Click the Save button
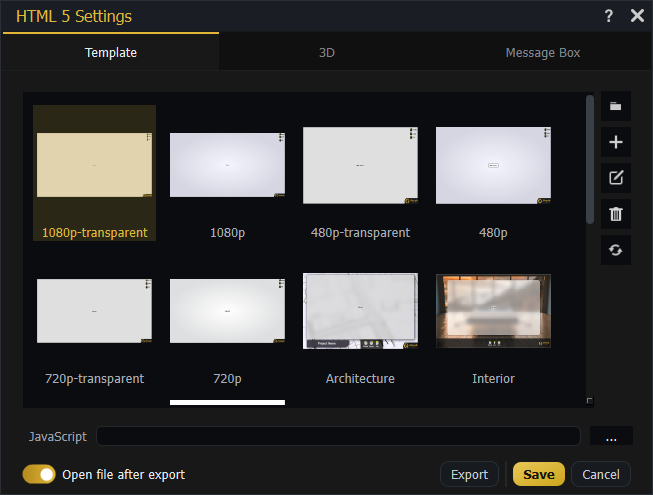Image resolution: width=653 pixels, height=495 pixels. pos(539,474)
